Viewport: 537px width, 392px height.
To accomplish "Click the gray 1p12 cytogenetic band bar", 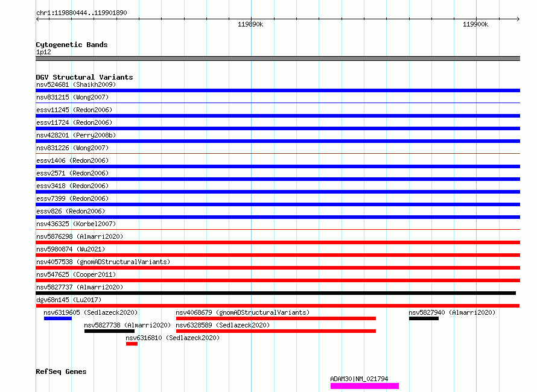I will (x=278, y=58).
